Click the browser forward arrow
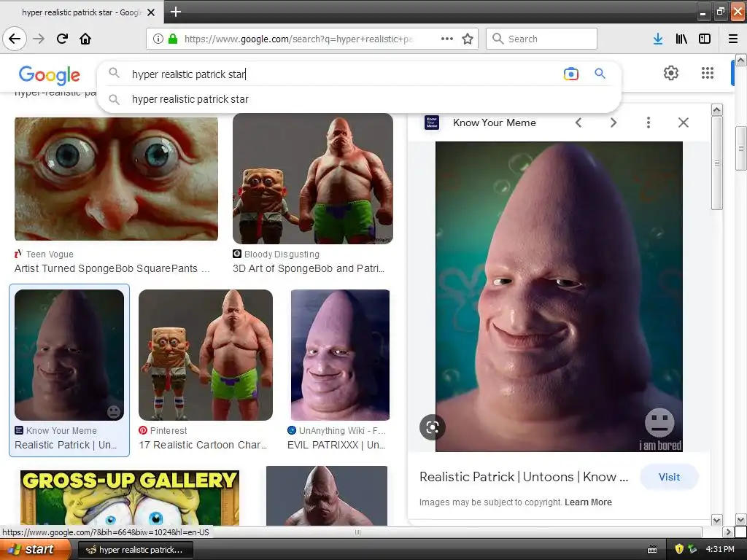Viewport: 747px width, 560px height. click(x=39, y=39)
